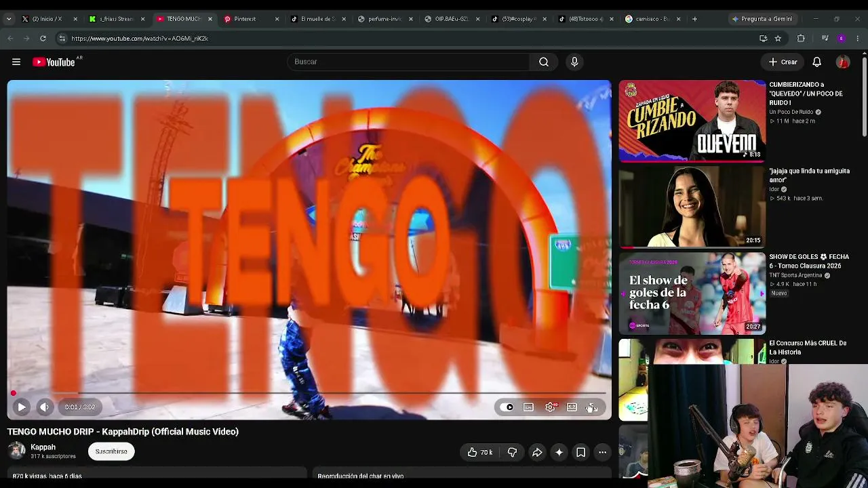Seek on the video progress bar

pyautogui.click(x=309, y=393)
